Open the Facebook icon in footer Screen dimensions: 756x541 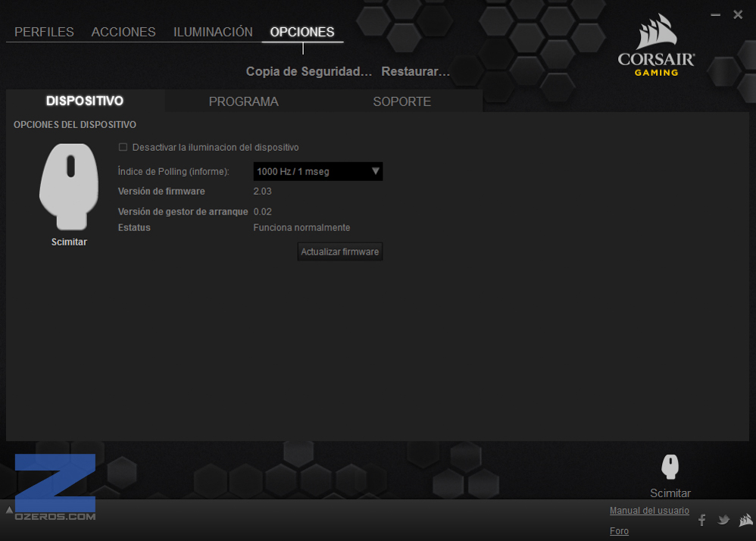click(x=702, y=520)
